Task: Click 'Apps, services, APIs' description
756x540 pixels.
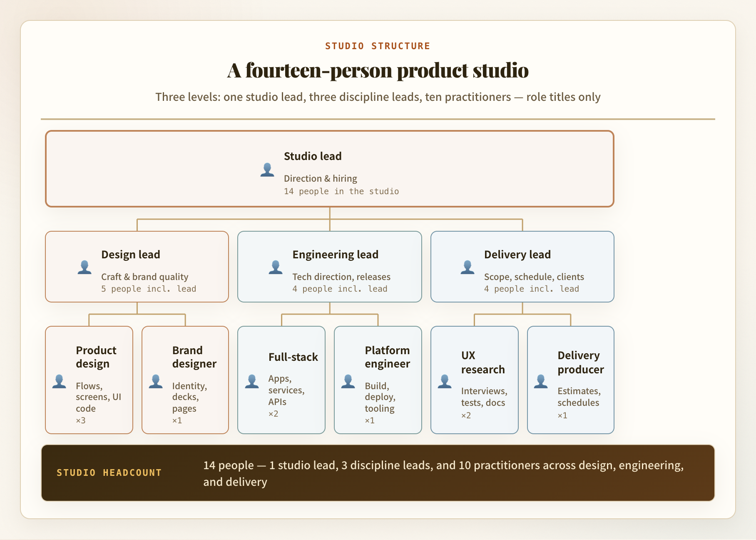Action: click(286, 390)
